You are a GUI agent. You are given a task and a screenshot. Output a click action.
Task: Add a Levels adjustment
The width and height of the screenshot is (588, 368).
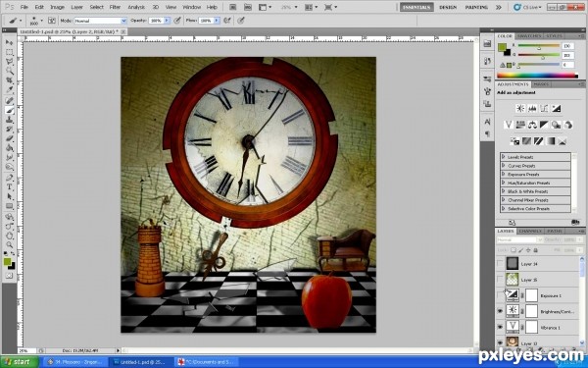coord(532,109)
